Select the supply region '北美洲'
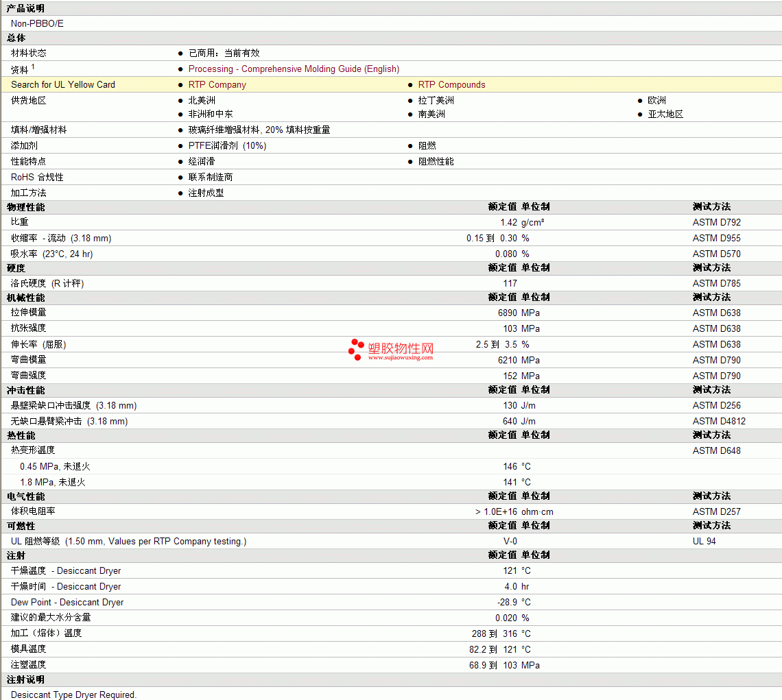The height and width of the screenshot is (700, 782). click(202, 100)
